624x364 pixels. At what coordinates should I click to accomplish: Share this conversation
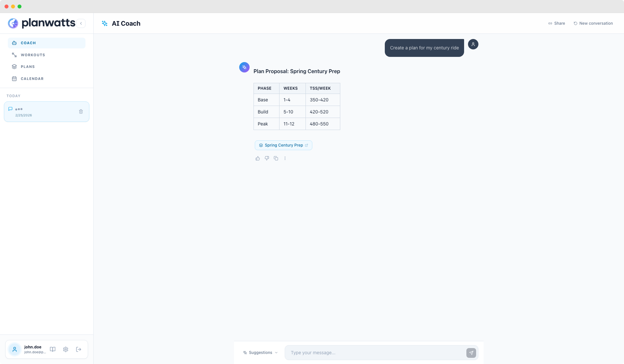click(x=556, y=23)
